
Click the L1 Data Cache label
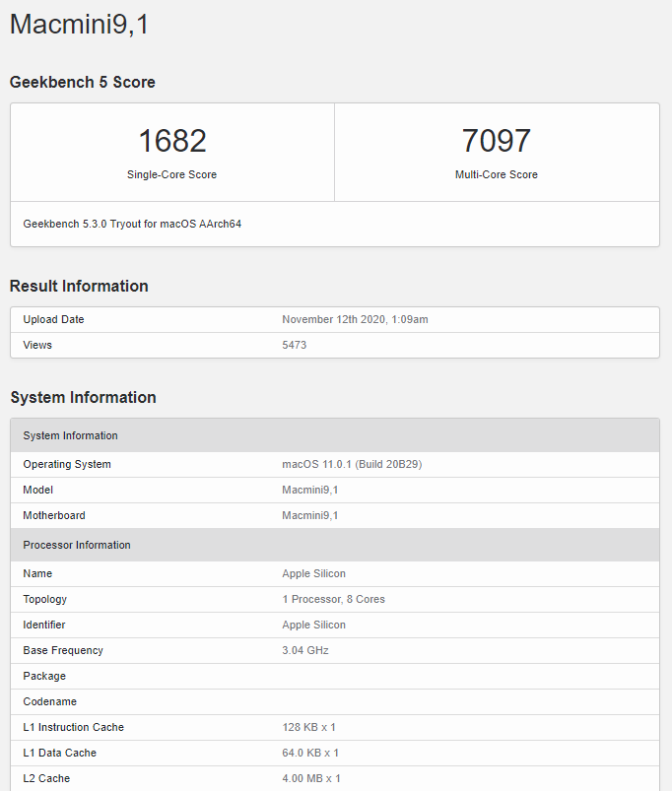point(59,754)
